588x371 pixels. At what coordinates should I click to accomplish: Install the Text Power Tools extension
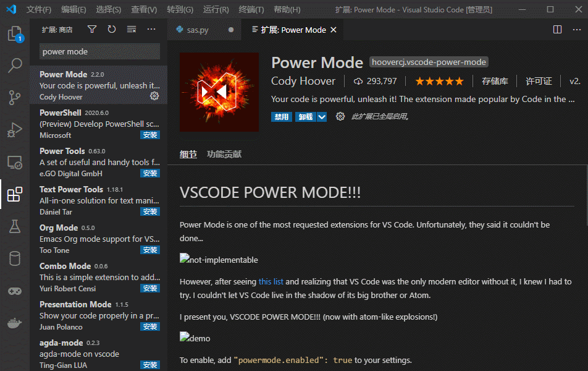(150, 211)
